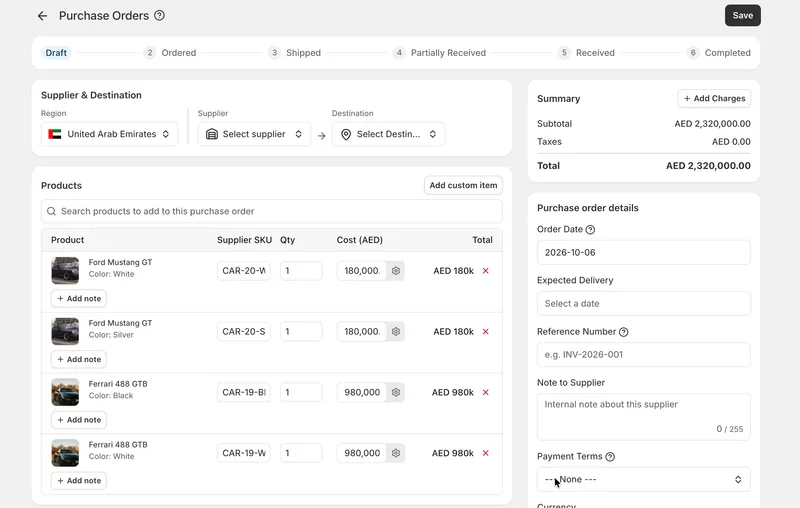Add note to Ford Mustang GT Silver

click(x=79, y=359)
